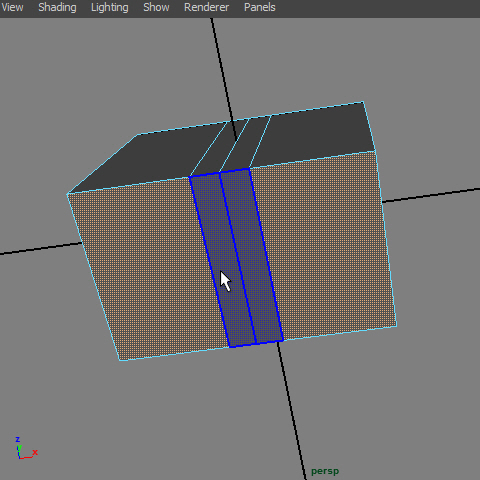The image size is (480, 480).
Task: Open the Renderer menu
Action: (206, 7)
